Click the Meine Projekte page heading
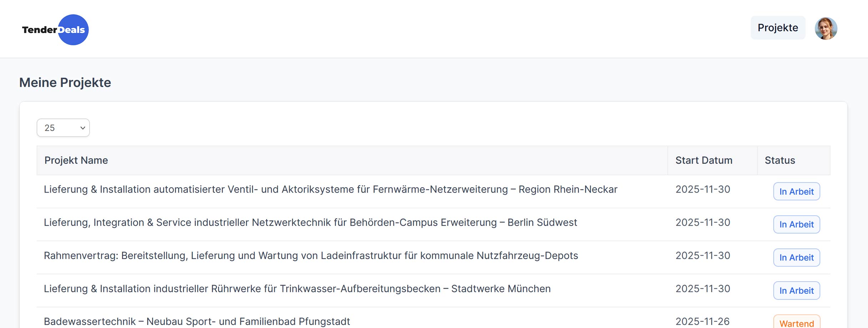This screenshot has width=868, height=328. click(65, 82)
